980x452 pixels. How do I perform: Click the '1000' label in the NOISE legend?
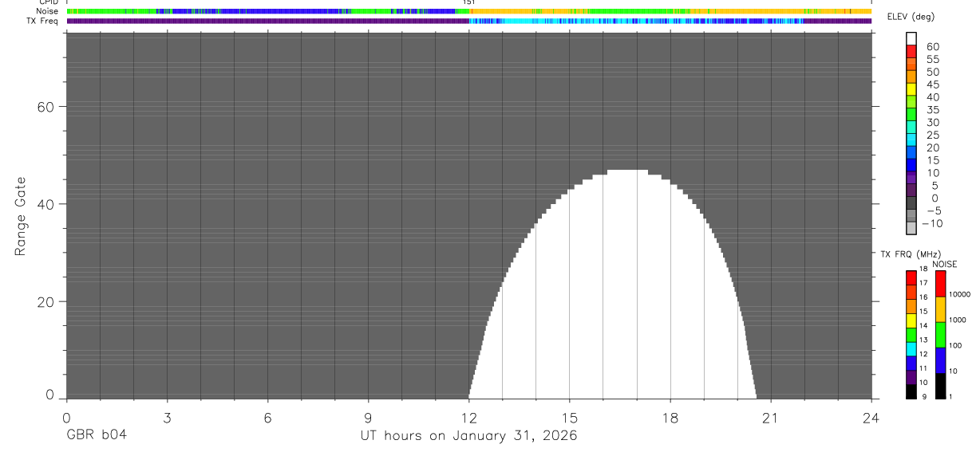958,320
